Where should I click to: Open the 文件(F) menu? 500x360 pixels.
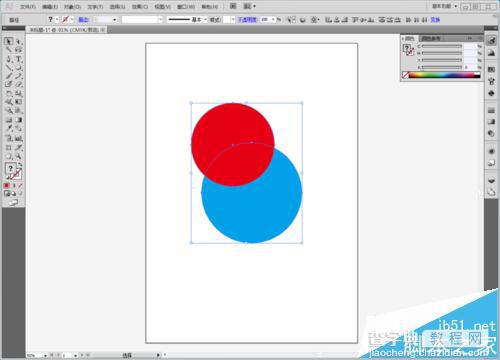pos(28,7)
